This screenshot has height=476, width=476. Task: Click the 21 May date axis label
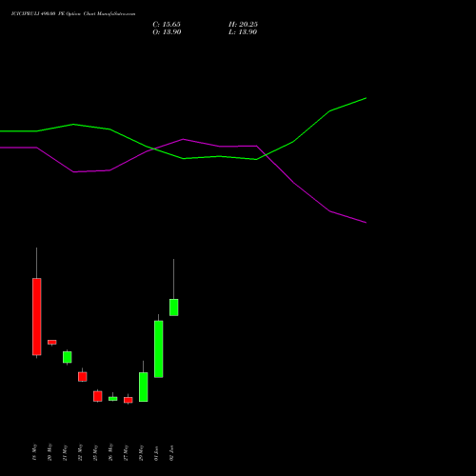65,452
